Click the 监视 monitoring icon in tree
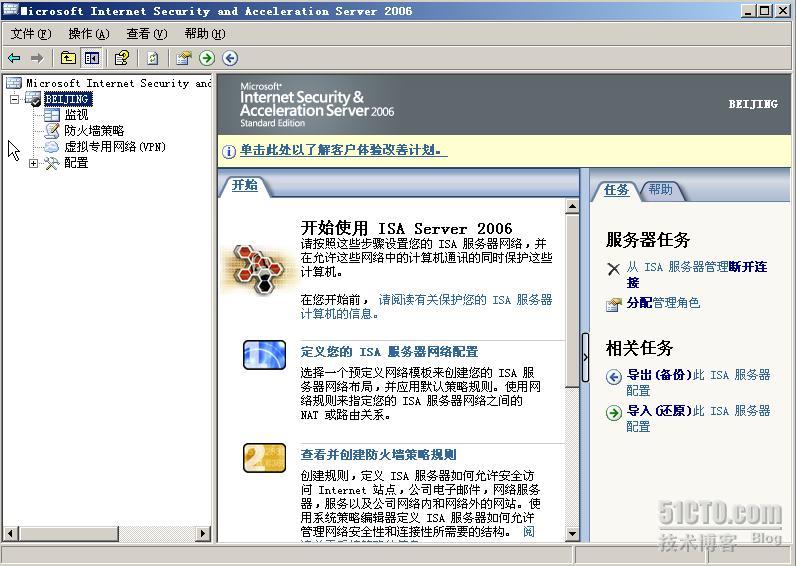 51,115
